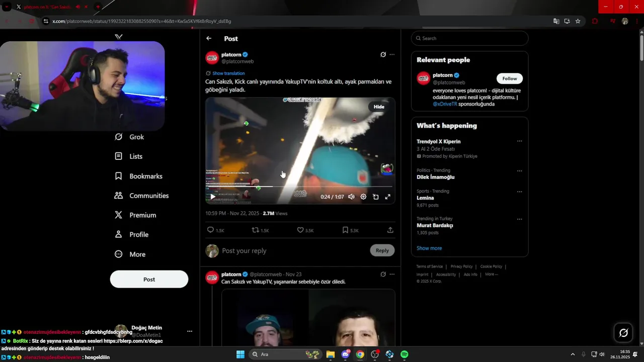Click the grey Reply button

[382, 250]
